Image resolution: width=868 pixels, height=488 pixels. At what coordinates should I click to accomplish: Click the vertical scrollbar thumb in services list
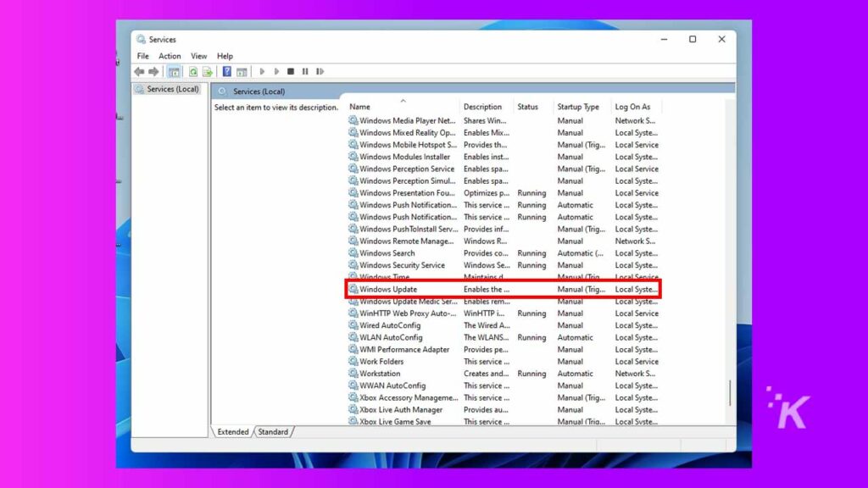pos(730,393)
